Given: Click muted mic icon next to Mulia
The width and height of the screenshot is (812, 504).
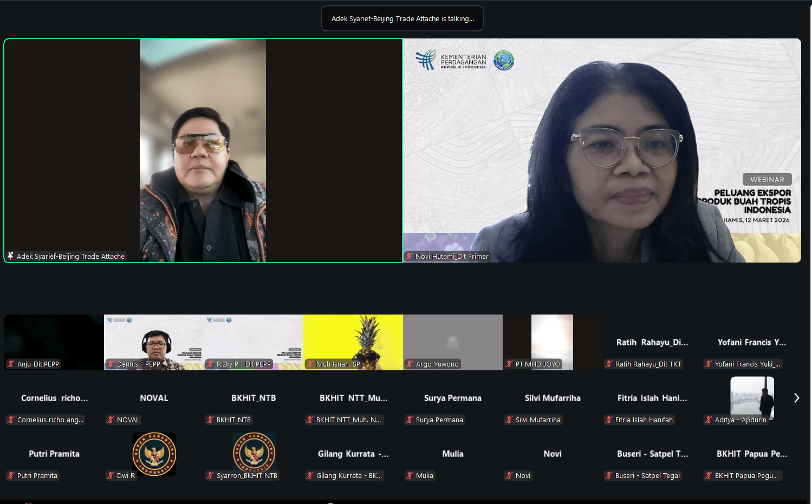Looking at the screenshot, I should pyautogui.click(x=410, y=476).
